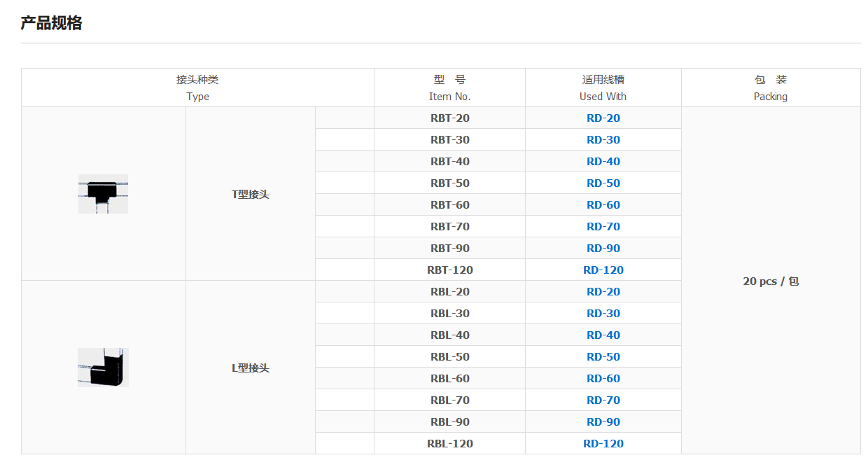Click the 产品规格 section heading
868x467 pixels.
pos(51,23)
